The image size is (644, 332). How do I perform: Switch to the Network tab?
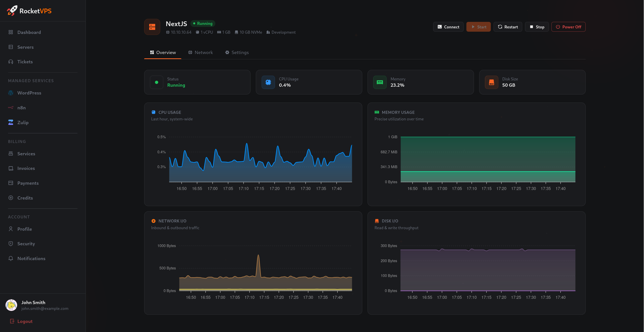pos(200,52)
